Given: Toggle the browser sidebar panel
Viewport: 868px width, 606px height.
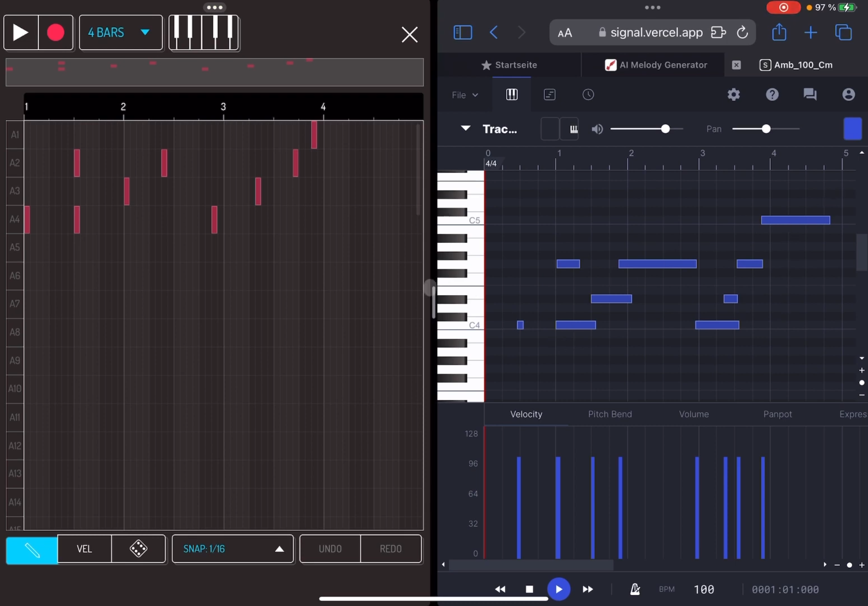Looking at the screenshot, I should click(462, 33).
